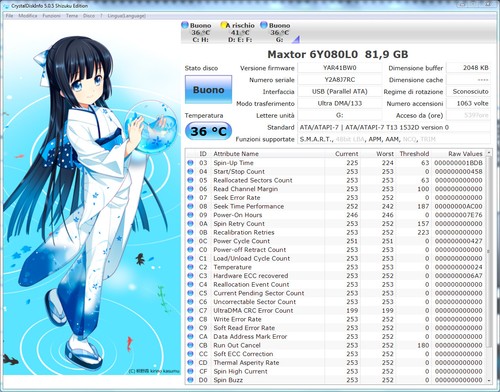Click the status orb for Power-off Retract Count
Image resolution: width=500 pixels, height=392 pixels.
click(190, 249)
